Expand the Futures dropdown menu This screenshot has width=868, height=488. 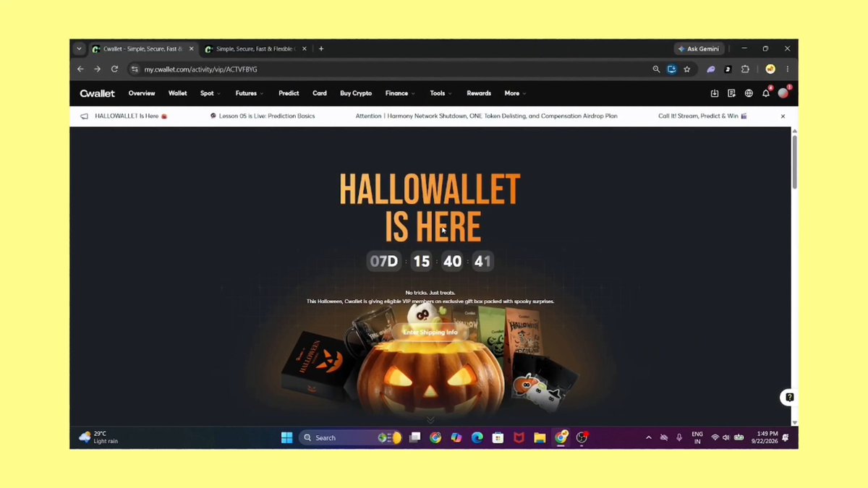tap(250, 93)
